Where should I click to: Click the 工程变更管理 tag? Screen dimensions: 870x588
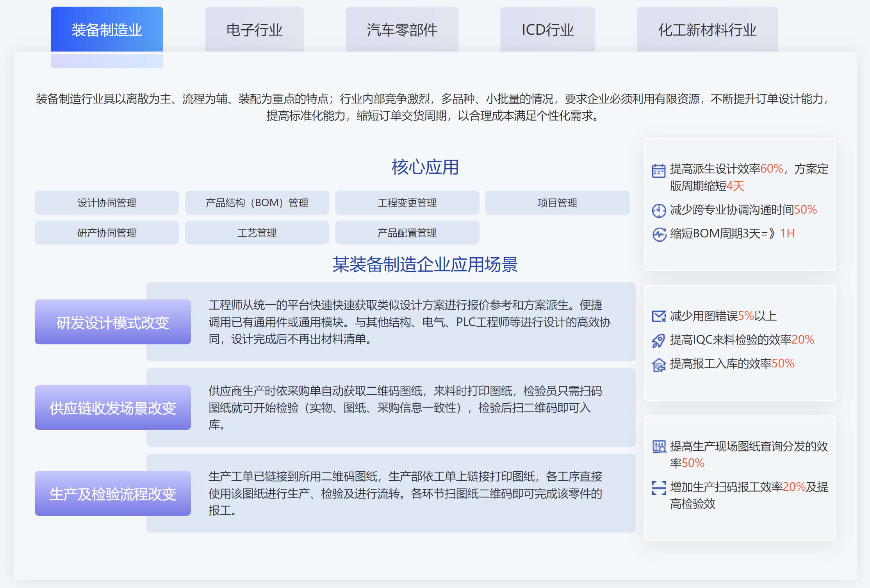point(407,203)
